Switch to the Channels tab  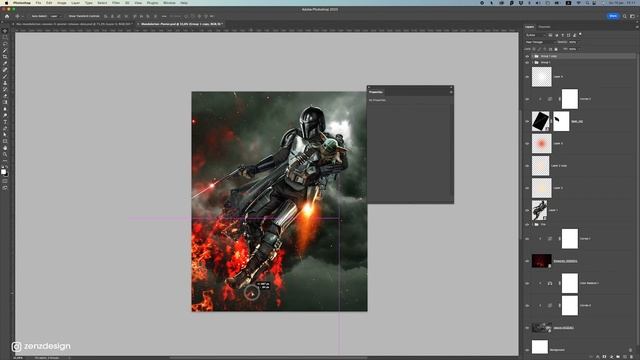click(x=544, y=27)
